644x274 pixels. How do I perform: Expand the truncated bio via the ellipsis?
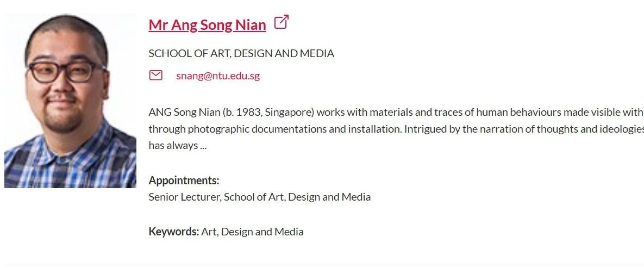[203, 146]
